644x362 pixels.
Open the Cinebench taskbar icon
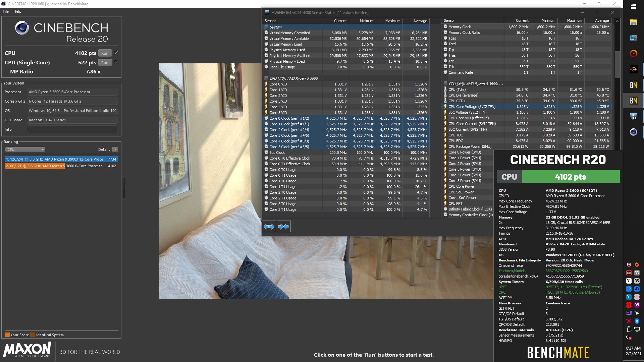coord(633,132)
